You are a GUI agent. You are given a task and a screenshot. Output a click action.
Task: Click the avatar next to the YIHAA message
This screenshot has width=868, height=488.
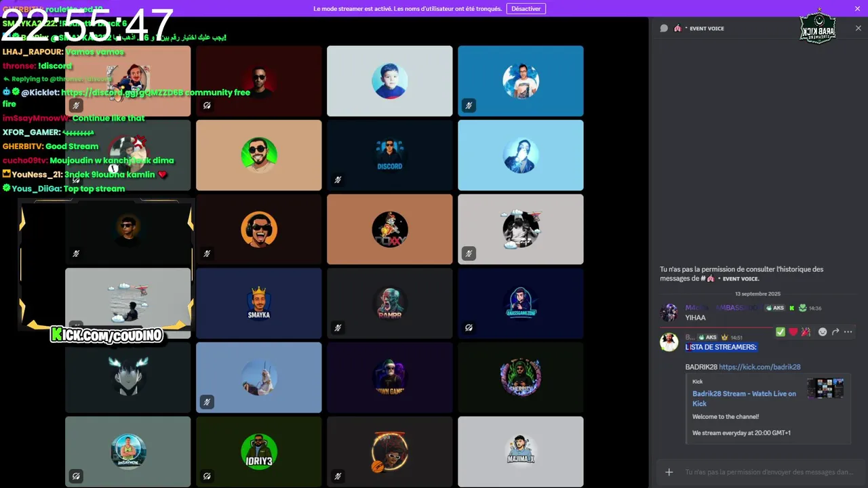[x=669, y=312]
